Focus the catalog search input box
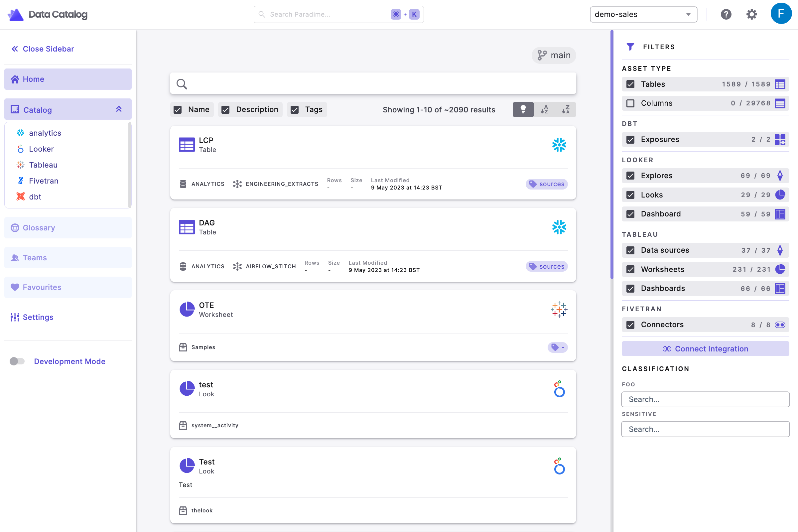Viewport: 798px width, 532px height. point(373,83)
